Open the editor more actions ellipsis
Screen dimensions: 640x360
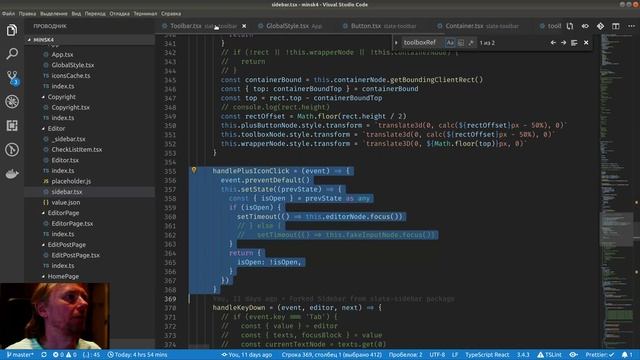point(631,26)
